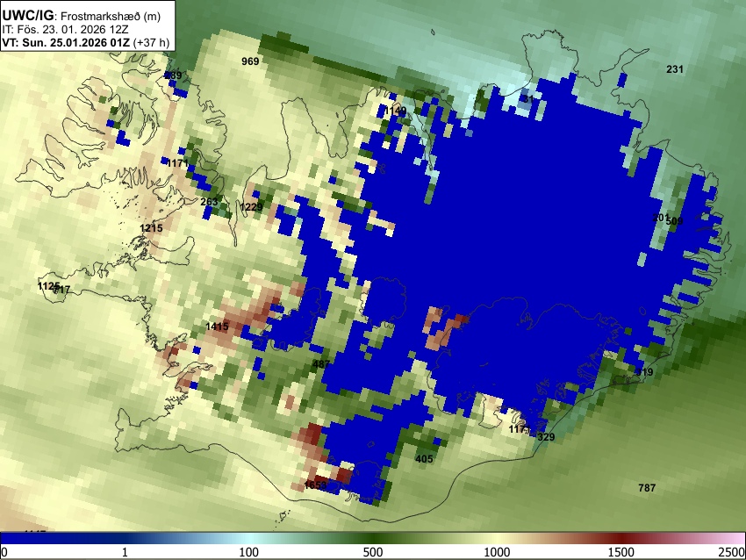Click the 1500 tick label on the colour scale
This screenshot has height=560, width=746.
[621, 552]
